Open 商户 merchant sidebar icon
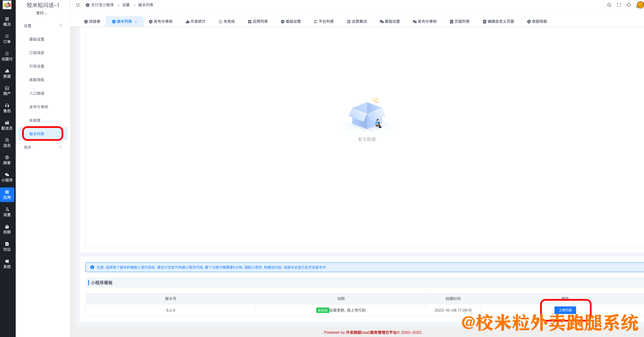 [x=7, y=91]
